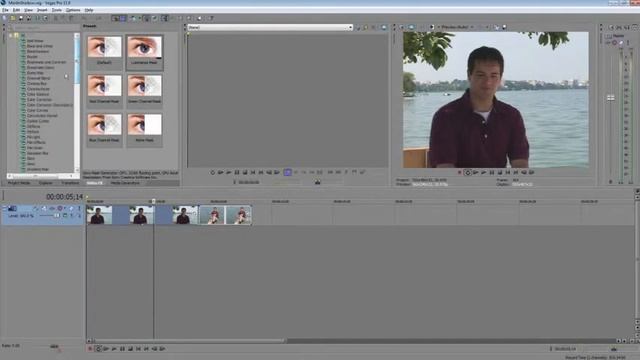Viewport: 640px width, 360px height.
Task: Toggle Ignore Event Grouping
Action: click(155, 18)
